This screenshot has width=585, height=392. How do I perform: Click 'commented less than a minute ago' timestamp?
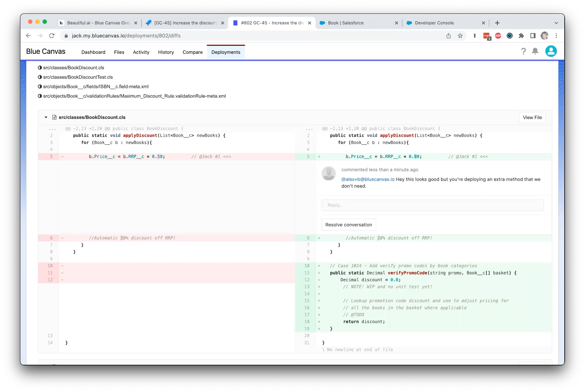380,170
